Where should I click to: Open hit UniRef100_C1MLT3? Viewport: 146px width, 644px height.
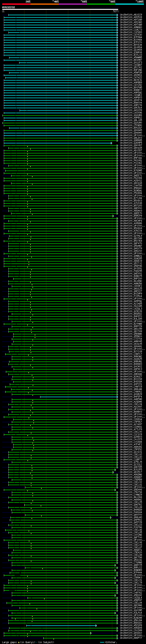131,30
